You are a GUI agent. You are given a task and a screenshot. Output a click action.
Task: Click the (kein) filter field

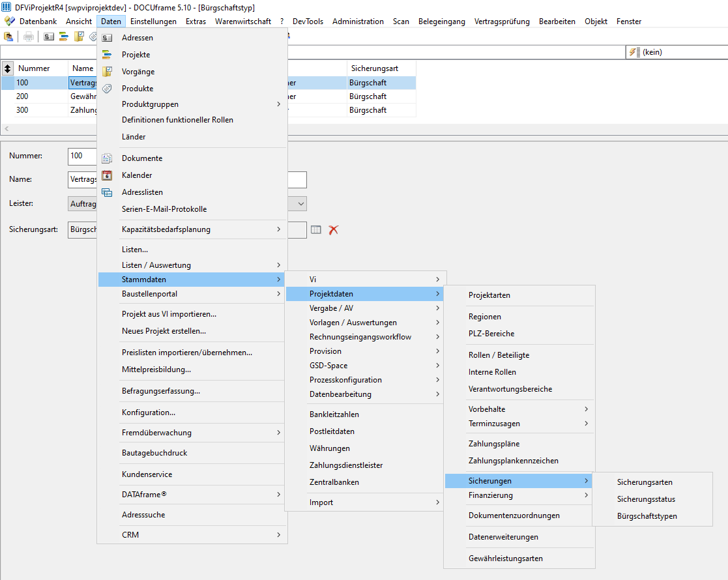(x=678, y=52)
